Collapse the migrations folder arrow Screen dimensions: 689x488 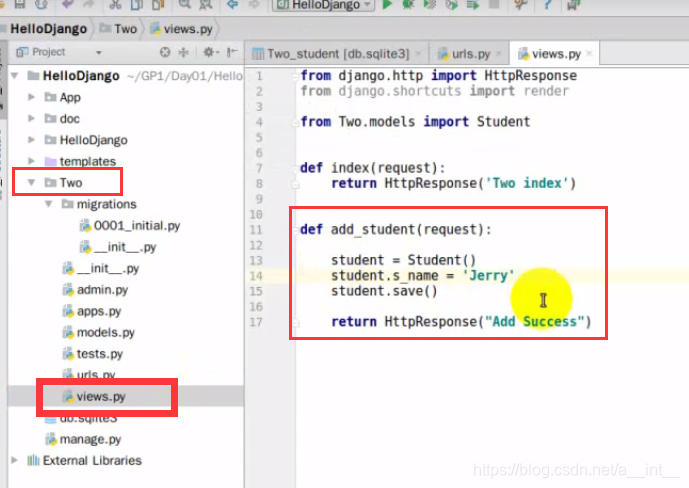coord(49,204)
